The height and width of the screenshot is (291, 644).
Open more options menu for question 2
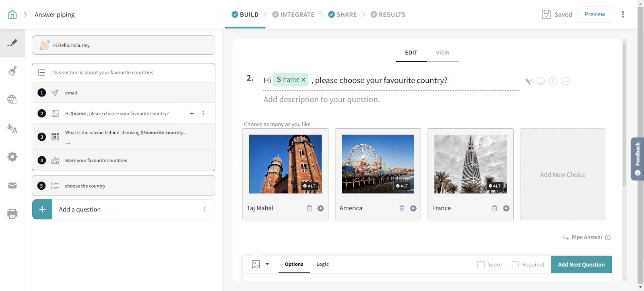tap(203, 114)
